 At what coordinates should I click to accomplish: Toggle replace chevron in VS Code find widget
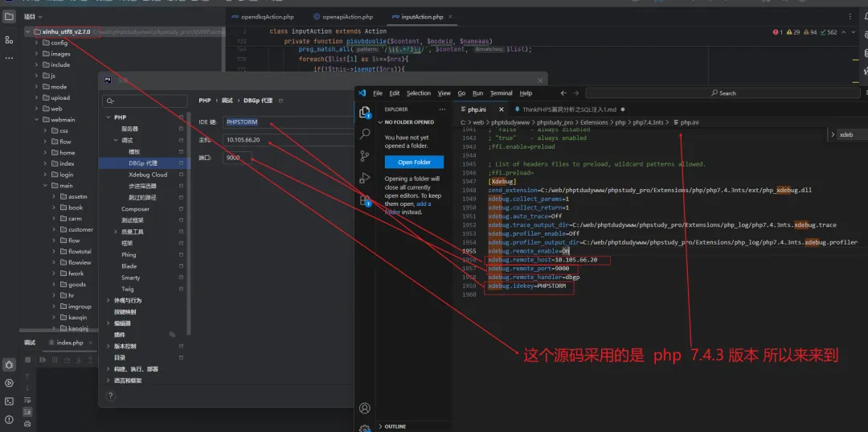(834, 134)
